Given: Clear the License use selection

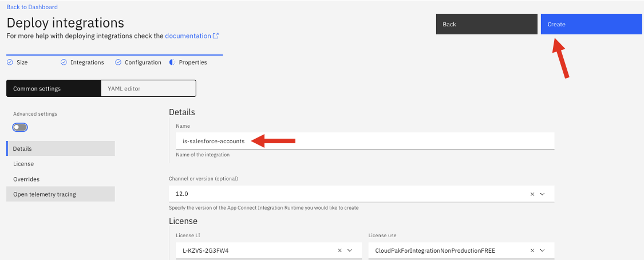Looking at the screenshot, I should pyautogui.click(x=532, y=250).
